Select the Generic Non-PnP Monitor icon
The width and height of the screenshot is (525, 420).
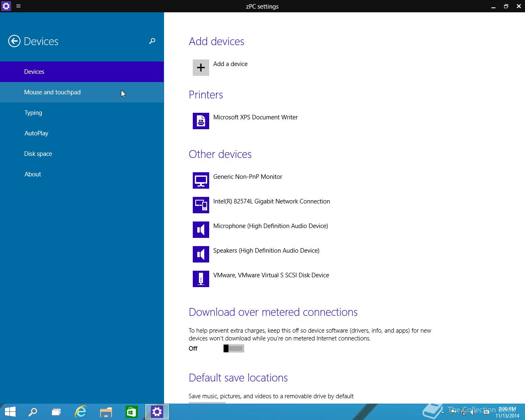201,180
